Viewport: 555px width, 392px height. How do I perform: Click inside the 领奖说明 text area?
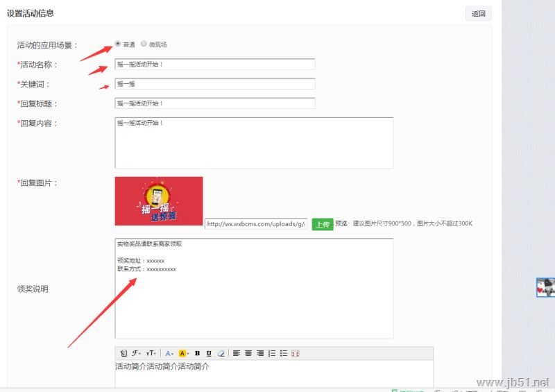click(x=254, y=288)
